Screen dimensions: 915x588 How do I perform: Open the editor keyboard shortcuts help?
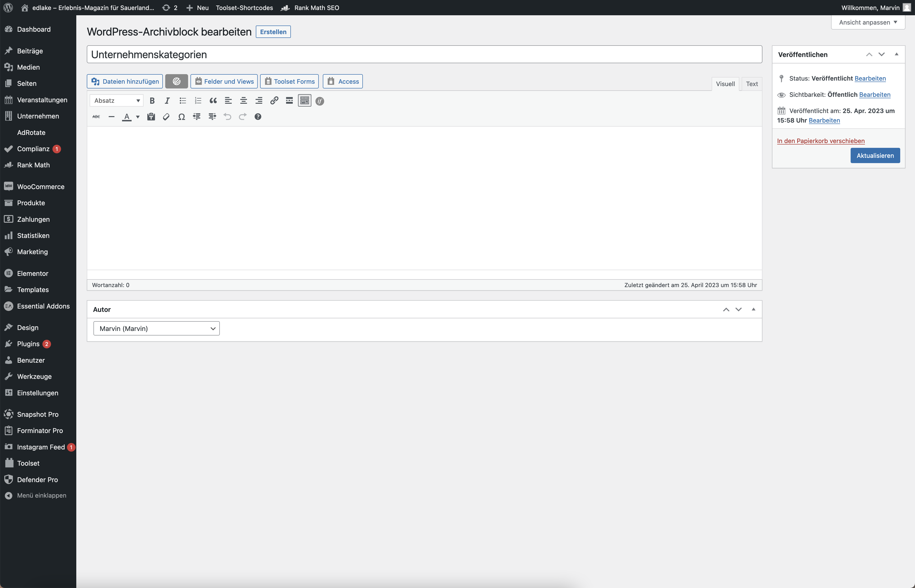click(258, 117)
